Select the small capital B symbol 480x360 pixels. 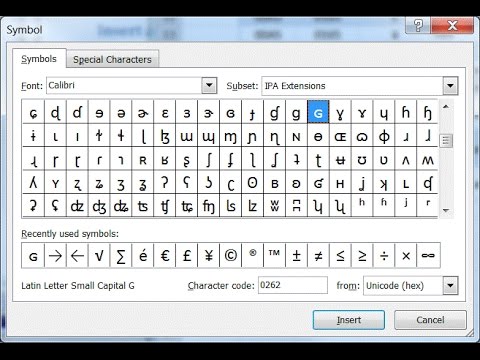point(274,182)
